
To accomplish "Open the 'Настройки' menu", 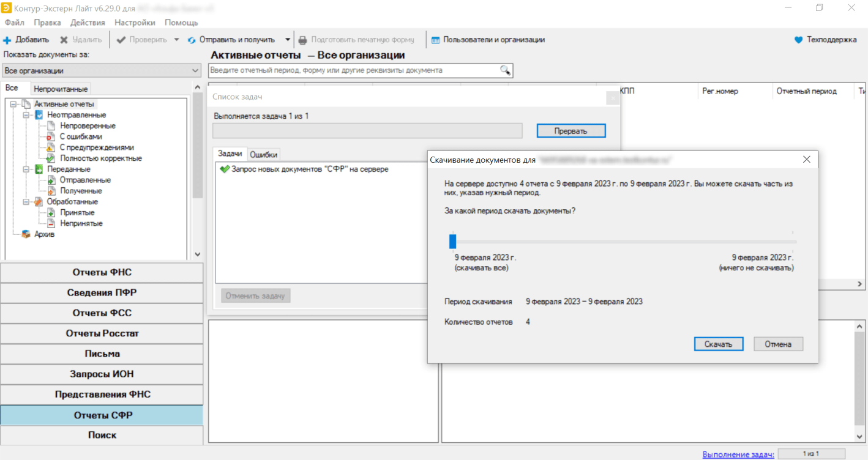I will (135, 23).
